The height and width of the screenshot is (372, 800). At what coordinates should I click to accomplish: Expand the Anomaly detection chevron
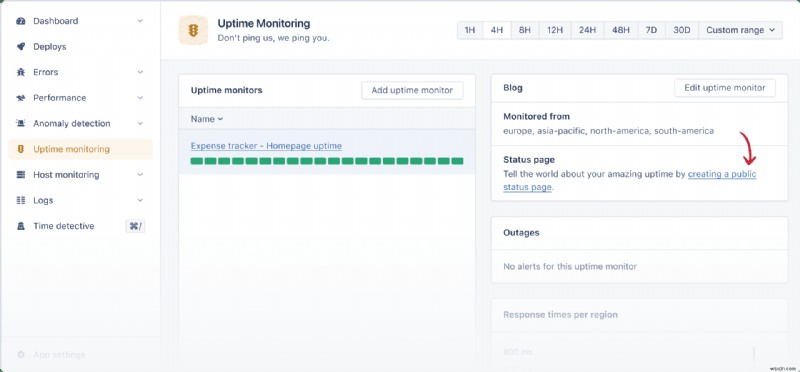(x=140, y=123)
